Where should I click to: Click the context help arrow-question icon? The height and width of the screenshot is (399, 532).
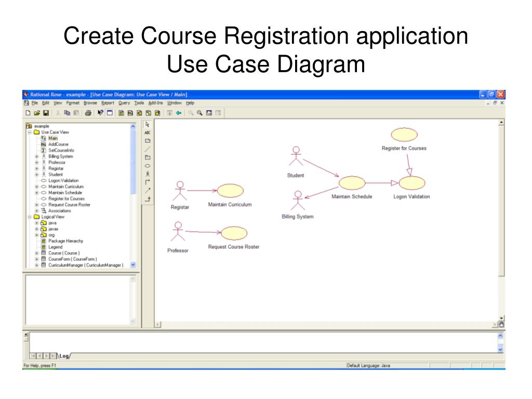[100, 113]
